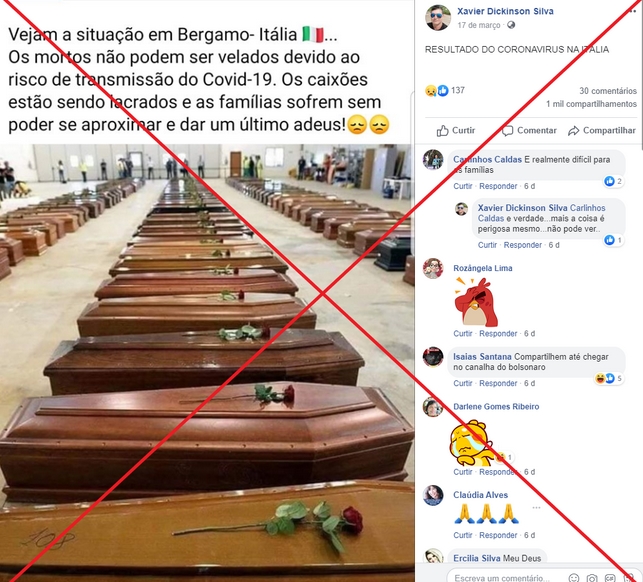
Task: Click the camera icon in comment box
Action: click(592, 578)
